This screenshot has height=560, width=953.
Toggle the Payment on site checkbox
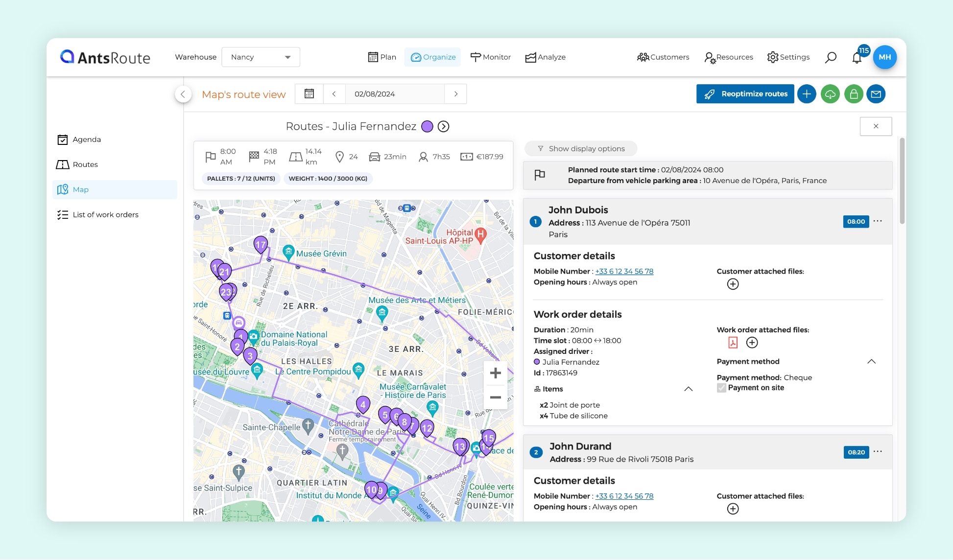[721, 388]
